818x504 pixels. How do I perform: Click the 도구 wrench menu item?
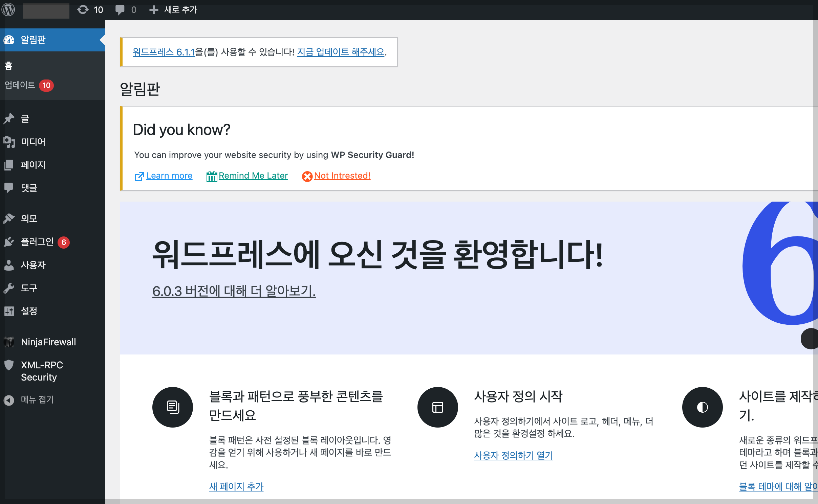pos(29,288)
